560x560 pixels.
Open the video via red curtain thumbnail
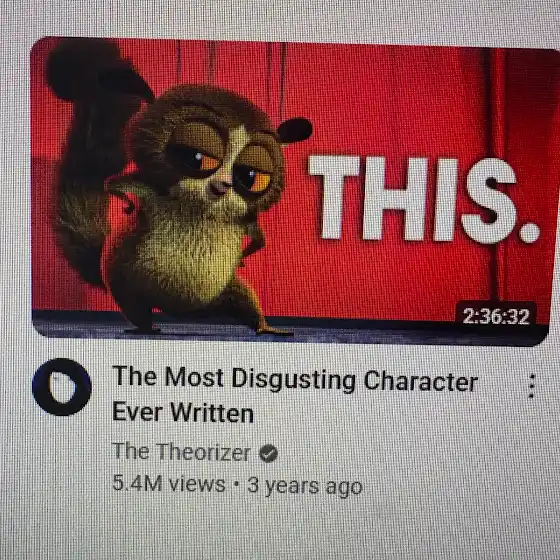pos(291,192)
